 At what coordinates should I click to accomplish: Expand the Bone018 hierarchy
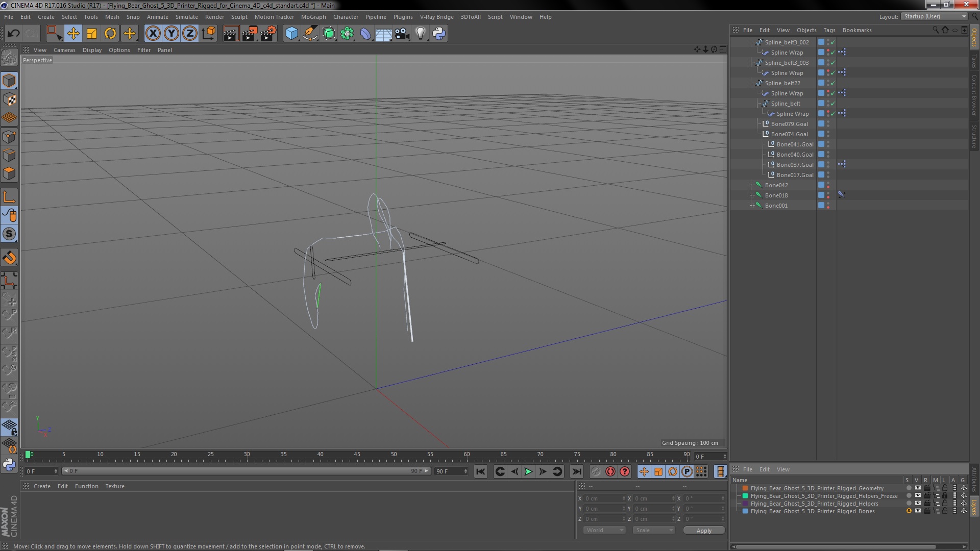pos(751,195)
